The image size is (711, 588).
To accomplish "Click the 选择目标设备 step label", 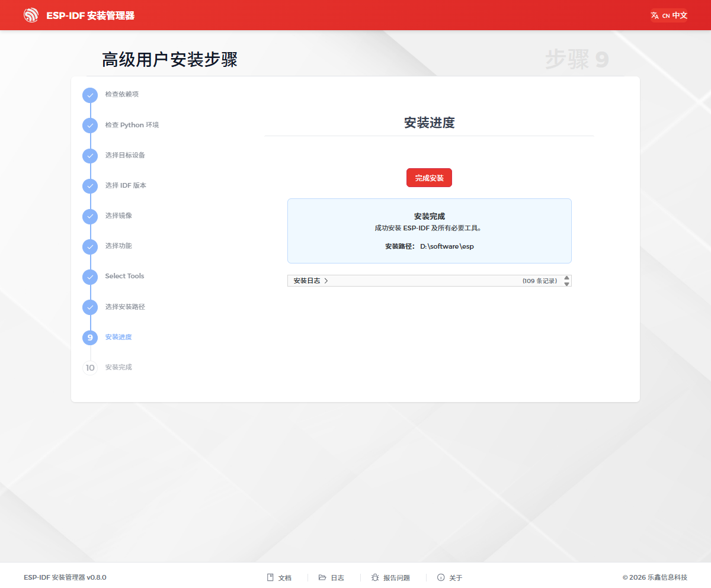I will pos(125,155).
